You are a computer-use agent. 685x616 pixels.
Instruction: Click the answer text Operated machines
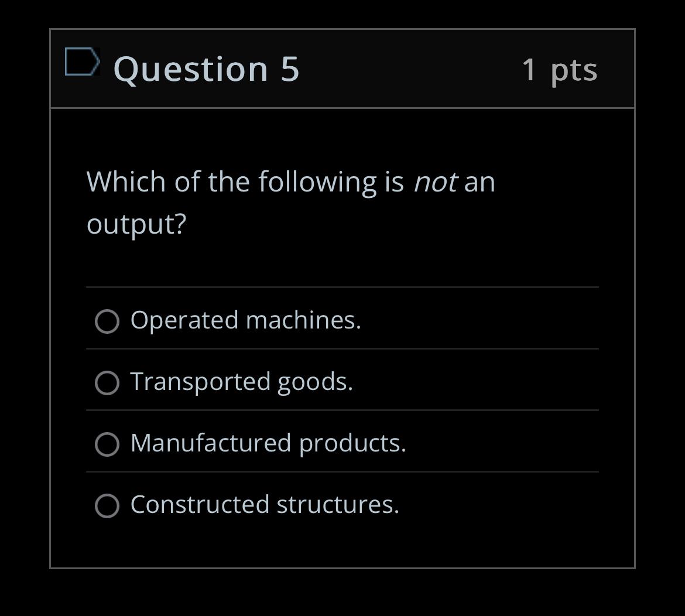coord(246,320)
